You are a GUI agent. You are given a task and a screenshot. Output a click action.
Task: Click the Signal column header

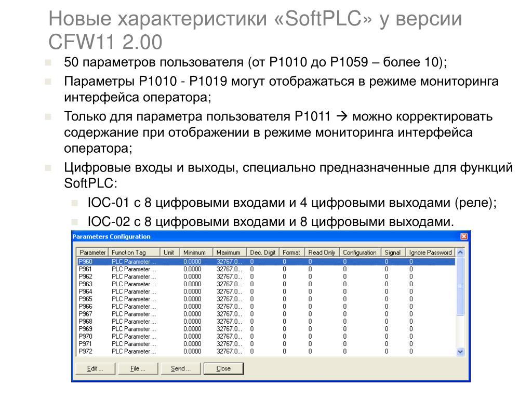(393, 252)
